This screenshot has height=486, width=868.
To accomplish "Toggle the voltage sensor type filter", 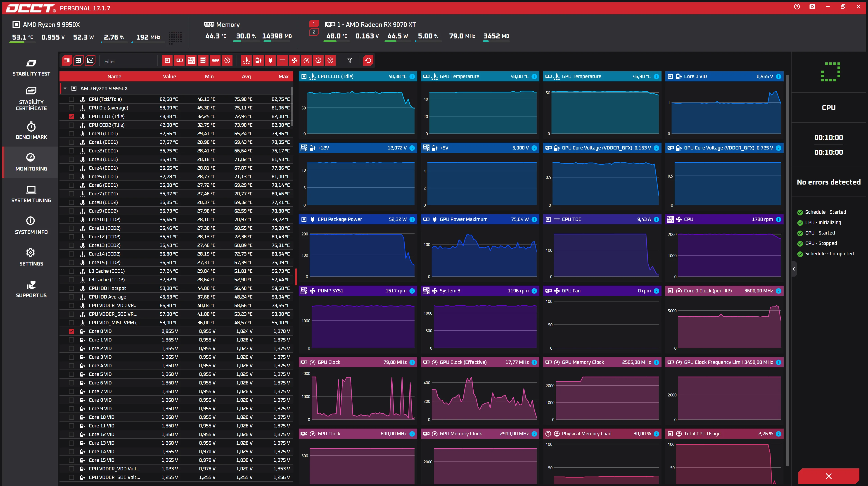I will coord(259,61).
